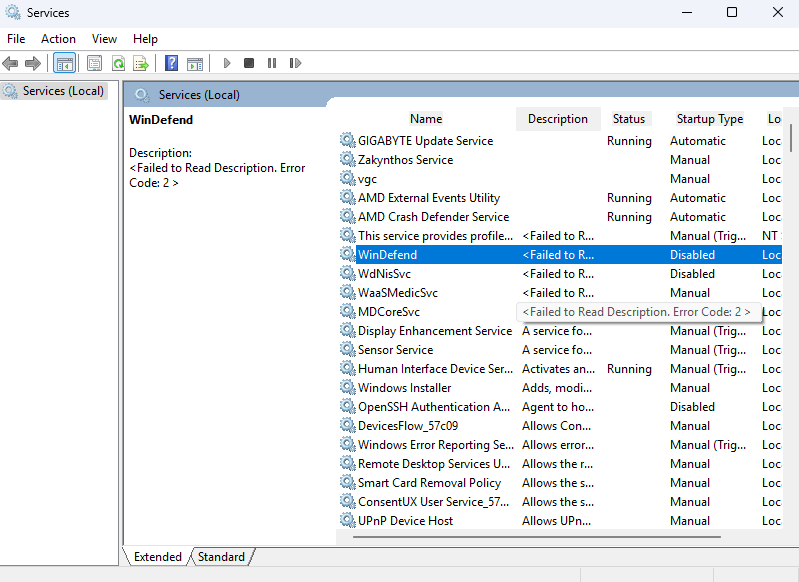Click gear icon beside MDCoreSvc

point(348,311)
